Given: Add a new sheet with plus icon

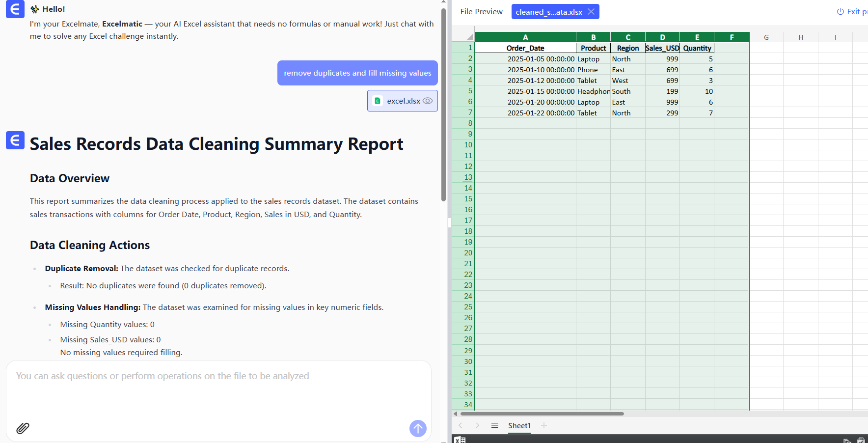Looking at the screenshot, I should [544, 425].
